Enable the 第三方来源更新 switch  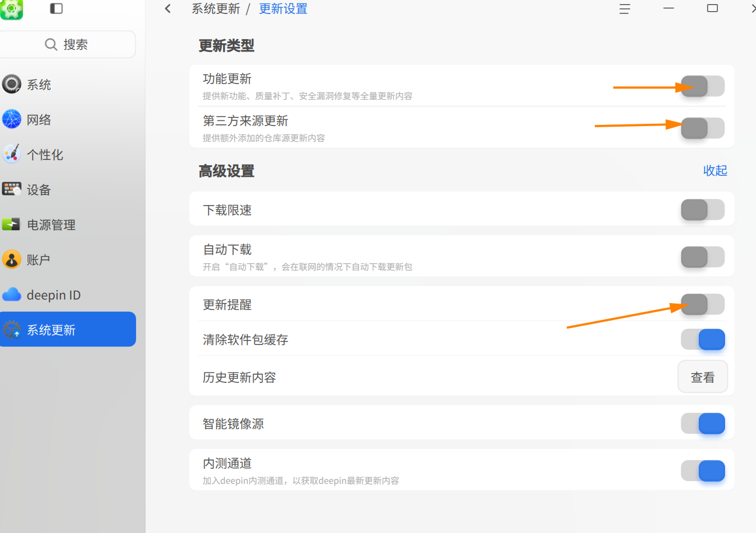pos(702,128)
